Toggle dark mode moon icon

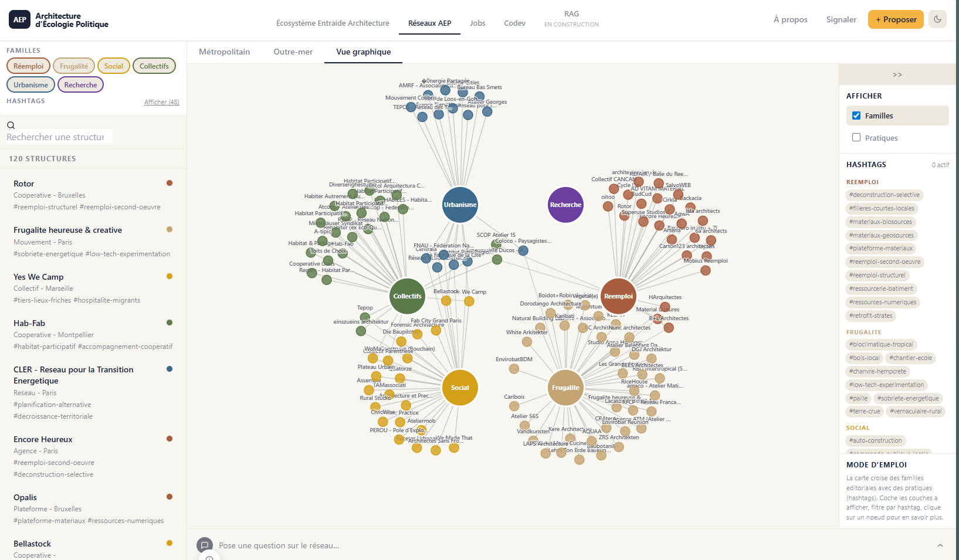(x=937, y=19)
